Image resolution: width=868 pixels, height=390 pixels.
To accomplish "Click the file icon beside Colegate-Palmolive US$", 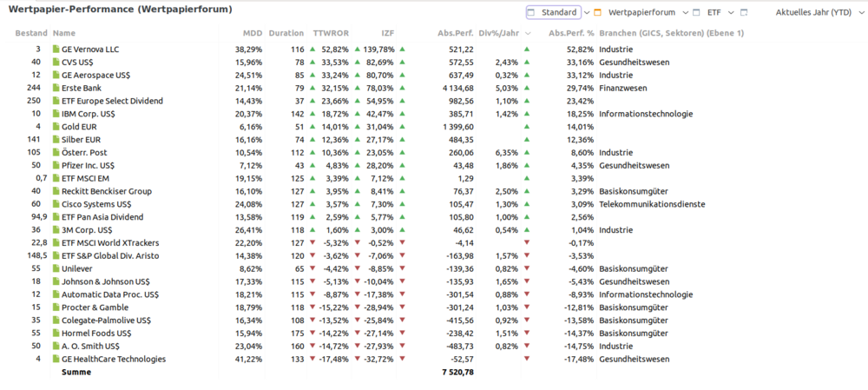I will 56,321.
